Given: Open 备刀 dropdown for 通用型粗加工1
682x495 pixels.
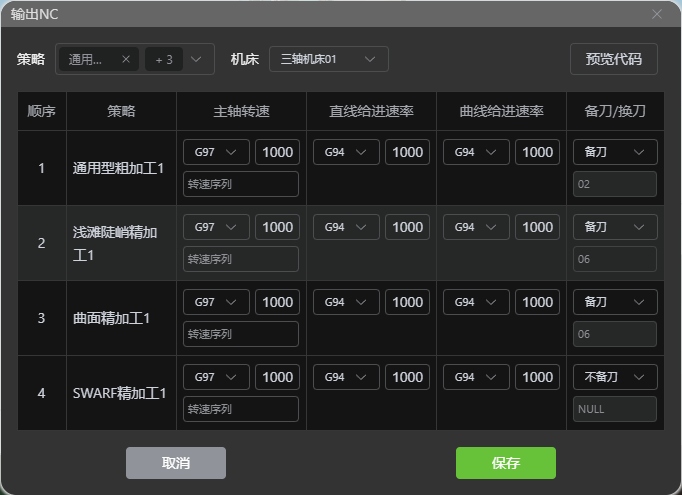Looking at the screenshot, I should pos(614,152).
